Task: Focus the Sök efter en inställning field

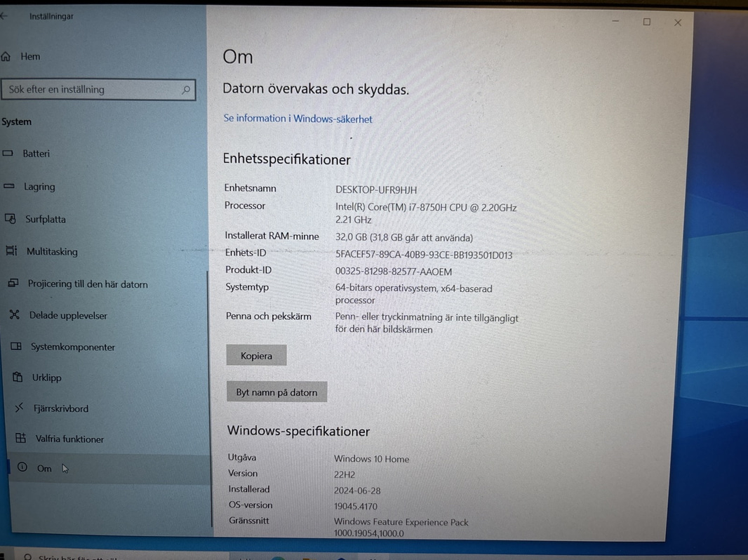Action: coord(99,90)
